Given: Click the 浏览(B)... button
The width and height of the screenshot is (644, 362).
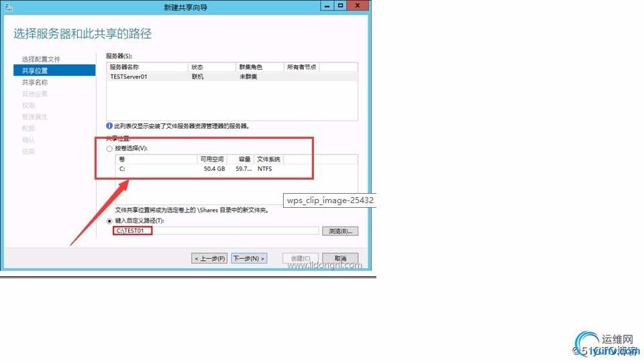Looking at the screenshot, I should click(x=340, y=231).
